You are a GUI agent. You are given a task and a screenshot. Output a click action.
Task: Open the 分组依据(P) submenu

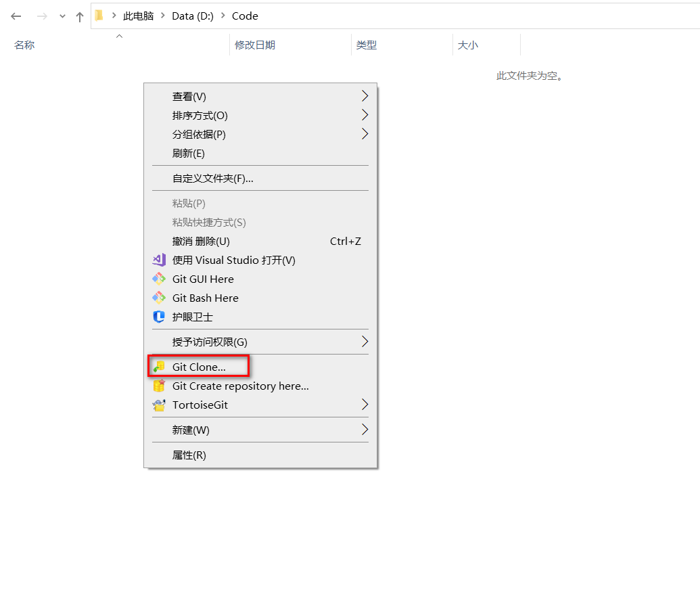260,135
